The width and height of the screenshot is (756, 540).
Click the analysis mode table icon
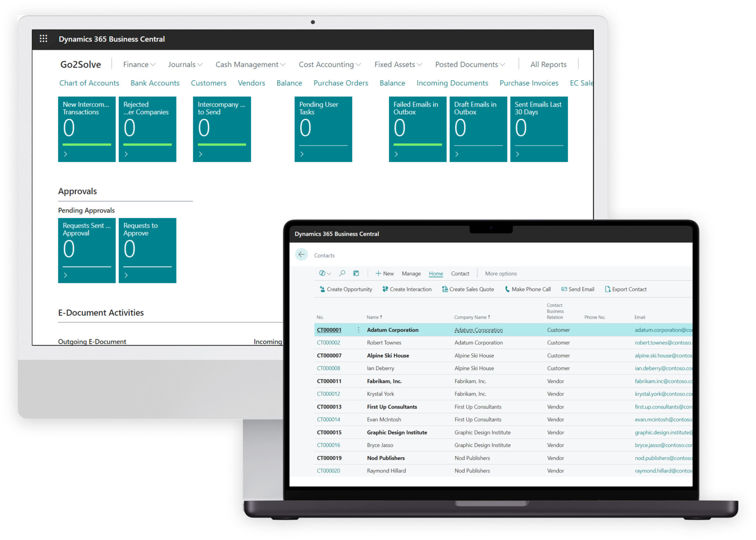[x=356, y=273]
